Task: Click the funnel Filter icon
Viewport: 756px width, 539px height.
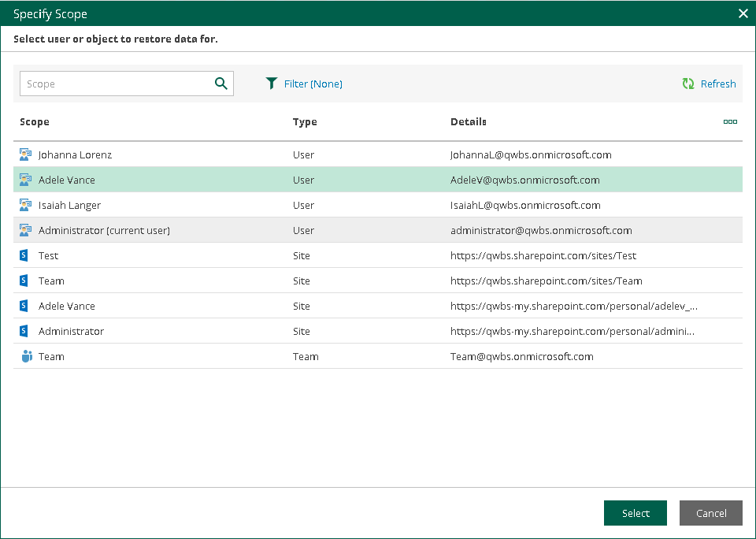Action: (272, 84)
